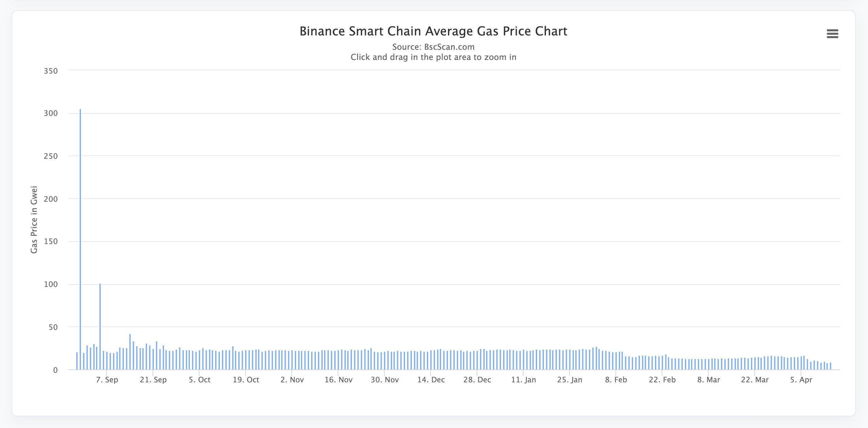The height and width of the screenshot is (428, 868).
Task: Click the 19. Oct x-axis label
Action: tap(246, 380)
